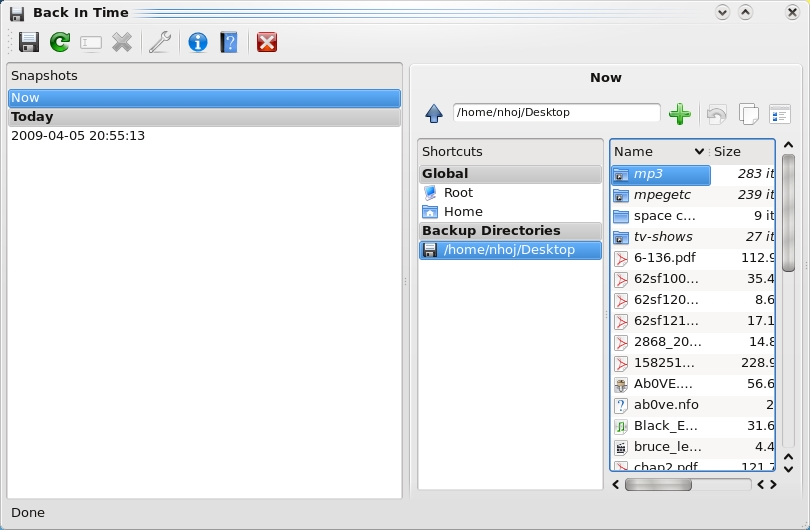Viewport: 810px width, 530px height.
Task: Take a snapshot with the floppy disk icon
Action: 29,42
